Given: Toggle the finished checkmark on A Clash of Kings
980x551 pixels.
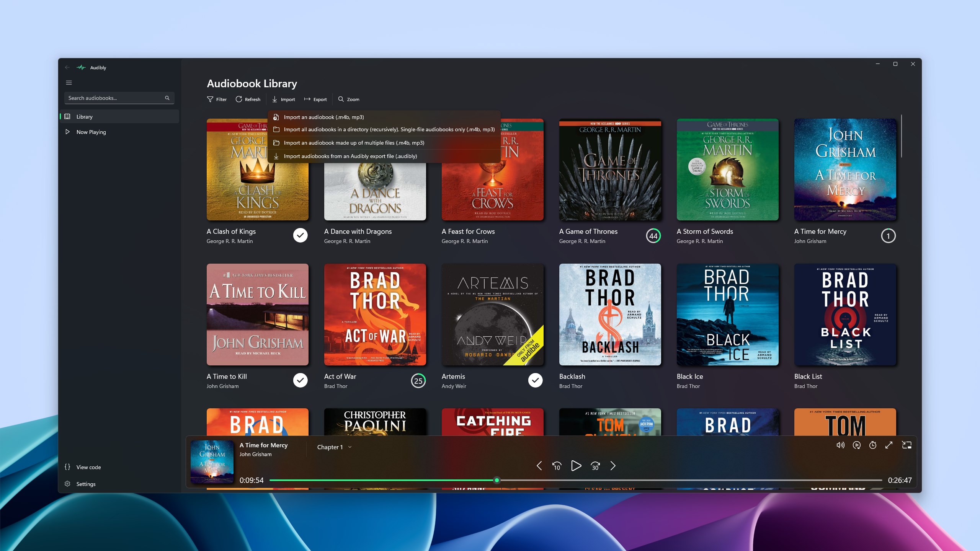Looking at the screenshot, I should (x=300, y=235).
